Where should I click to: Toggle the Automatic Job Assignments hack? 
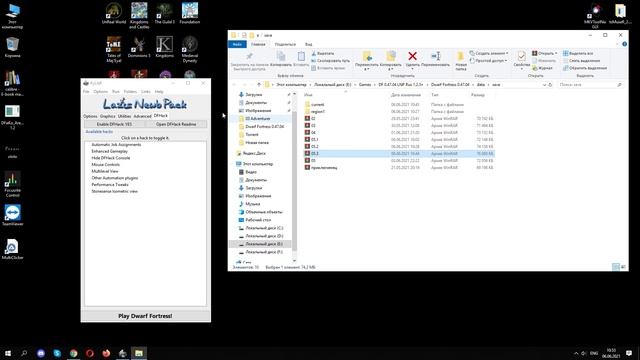pyautogui.click(x=116, y=144)
